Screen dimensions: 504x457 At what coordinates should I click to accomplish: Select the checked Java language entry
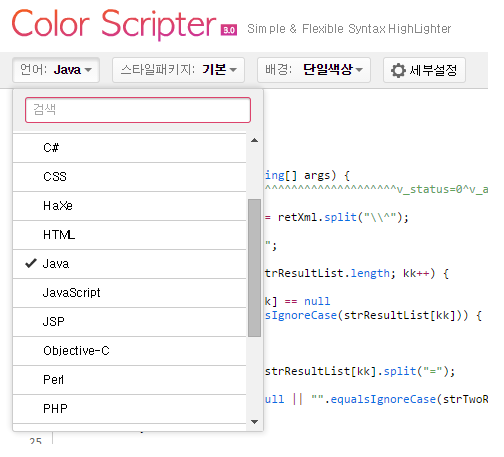[129, 264]
